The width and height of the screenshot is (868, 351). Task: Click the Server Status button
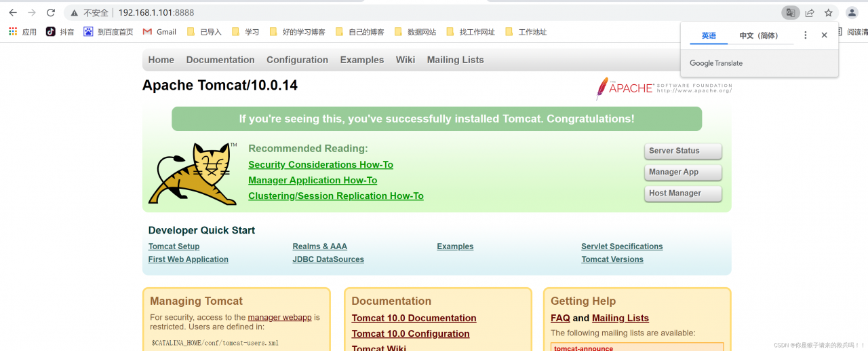tap(683, 151)
